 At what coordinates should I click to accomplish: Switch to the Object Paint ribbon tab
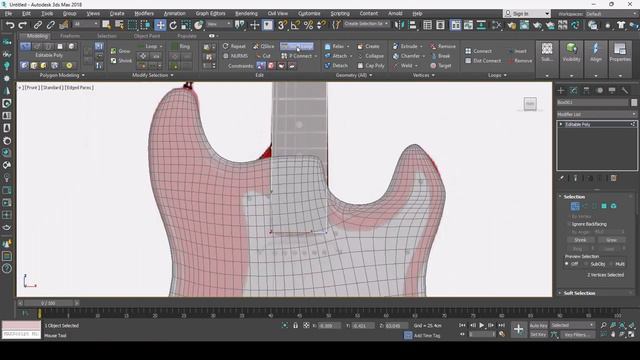(x=147, y=36)
